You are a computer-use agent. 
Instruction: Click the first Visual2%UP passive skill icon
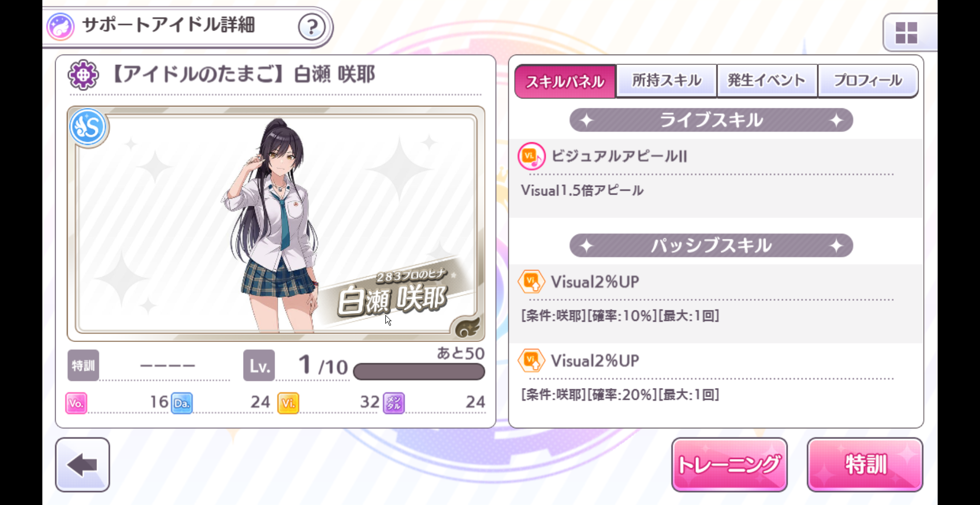(531, 282)
